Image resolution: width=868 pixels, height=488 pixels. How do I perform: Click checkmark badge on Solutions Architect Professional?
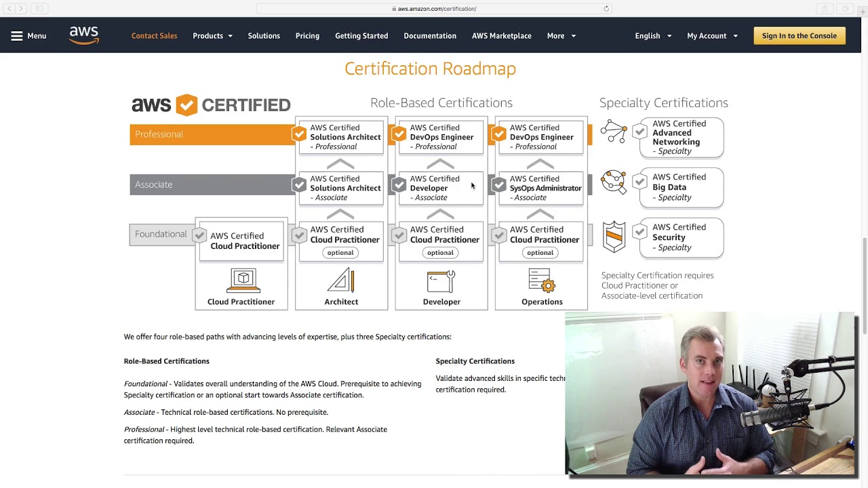[x=299, y=134]
